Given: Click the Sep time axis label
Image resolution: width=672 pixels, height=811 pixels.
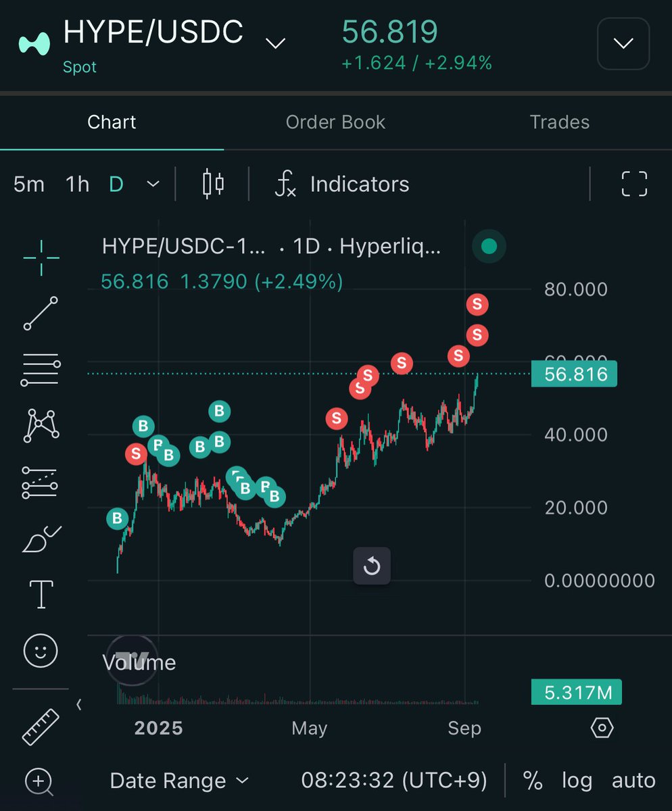Looking at the screenshot, I should tap(464, 728).
